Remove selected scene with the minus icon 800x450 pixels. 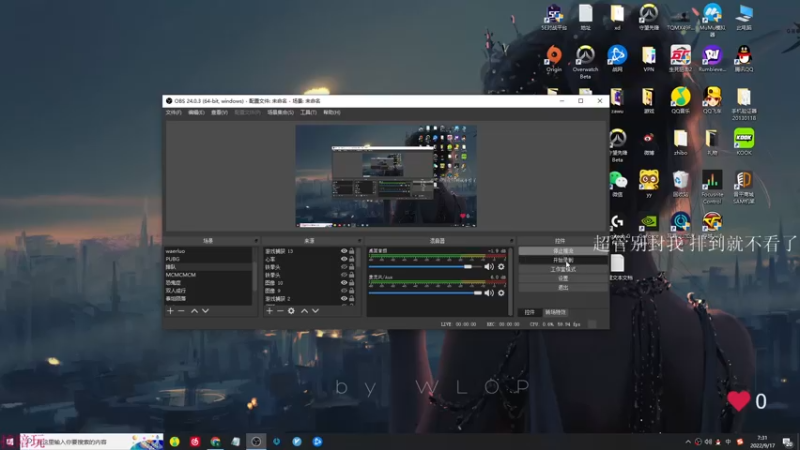(181, 311)
